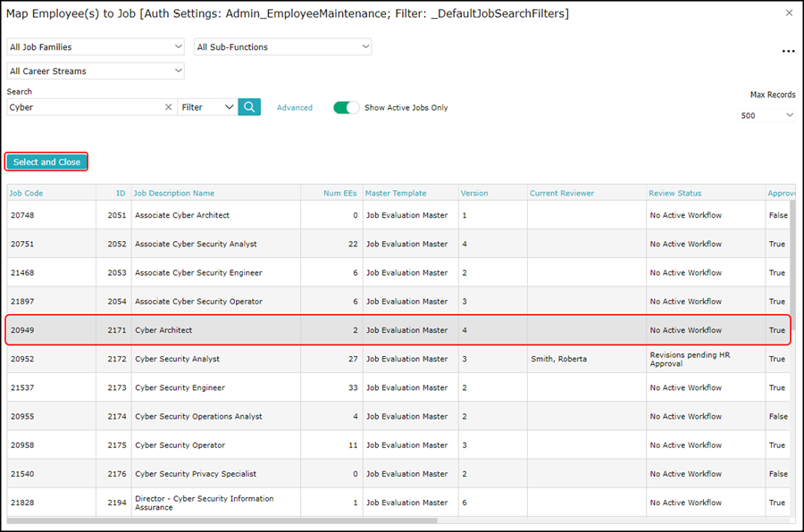The height and width of the screenshot is (532, 804).
Task: Close the Map Employee(s) to Job dialog
Action: [x=789, y=12]
